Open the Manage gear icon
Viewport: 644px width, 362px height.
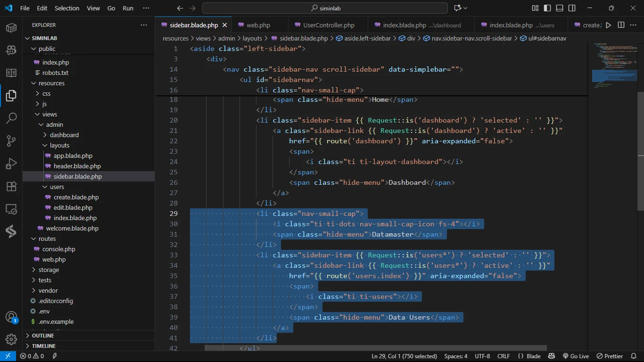11,339
